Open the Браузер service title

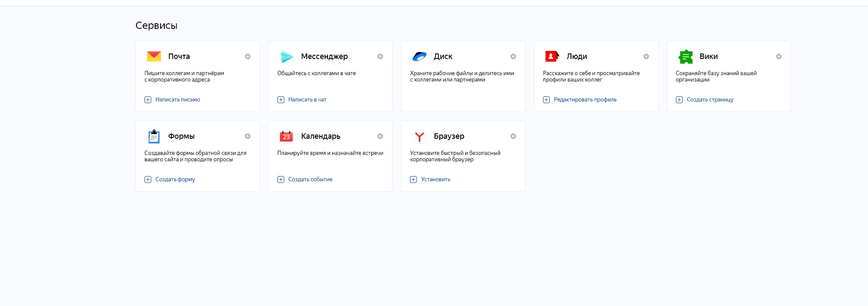coord(449,136)
